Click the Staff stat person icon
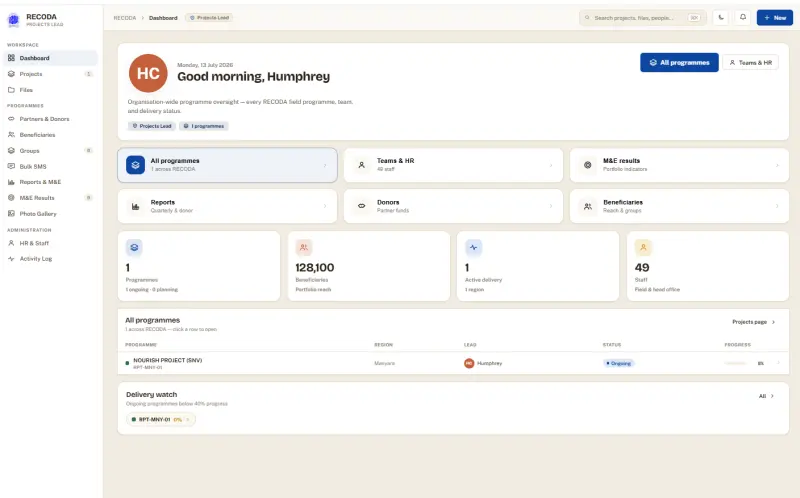The image size is (800, 498). (x=643, y=247)
